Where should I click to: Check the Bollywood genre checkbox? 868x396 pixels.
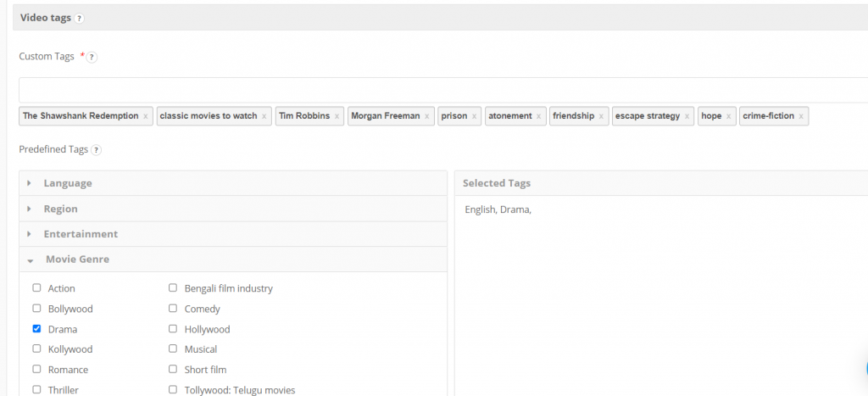click(36, 309)
